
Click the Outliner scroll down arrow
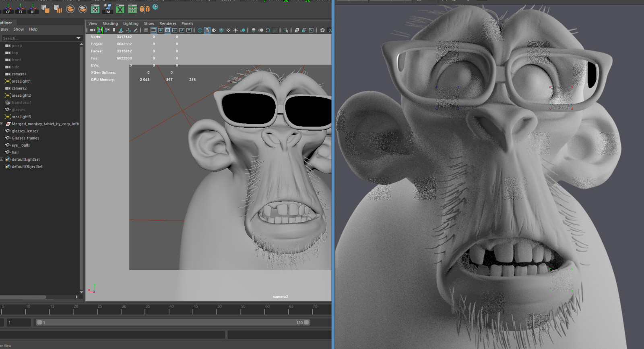click(x=81, y=292)
